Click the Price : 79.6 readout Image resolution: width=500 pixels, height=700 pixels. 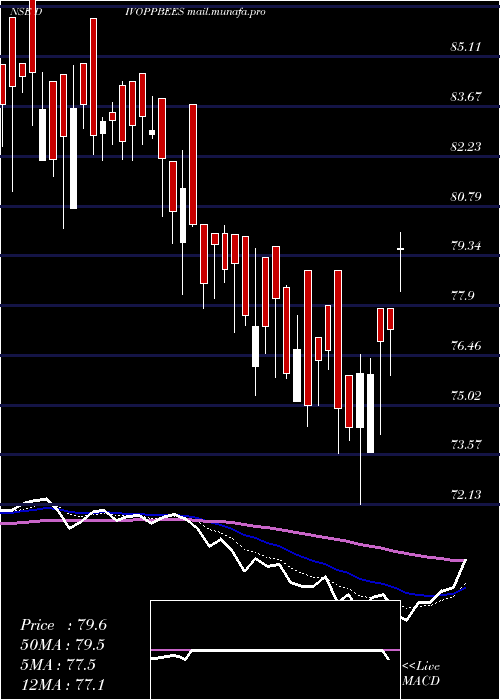click(63, 625)
